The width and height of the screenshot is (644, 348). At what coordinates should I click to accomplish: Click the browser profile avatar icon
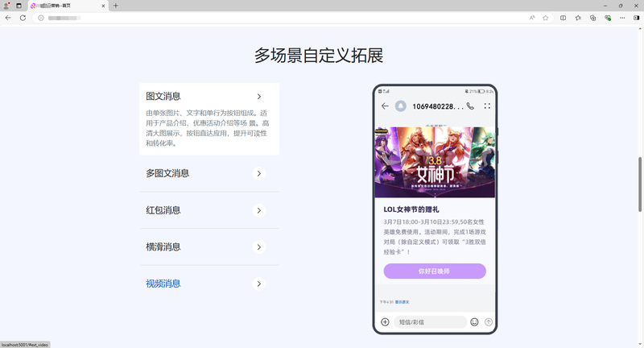coord(6,6)
